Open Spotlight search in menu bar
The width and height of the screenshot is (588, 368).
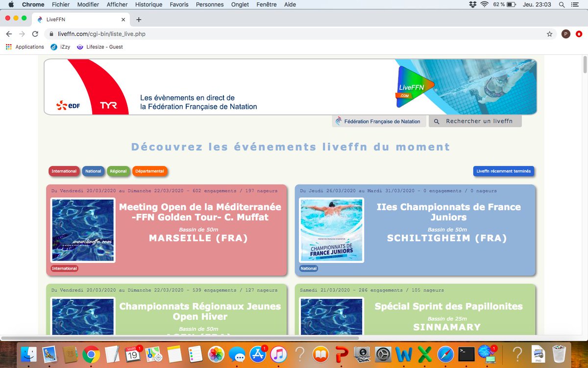(x=562, y=4)
